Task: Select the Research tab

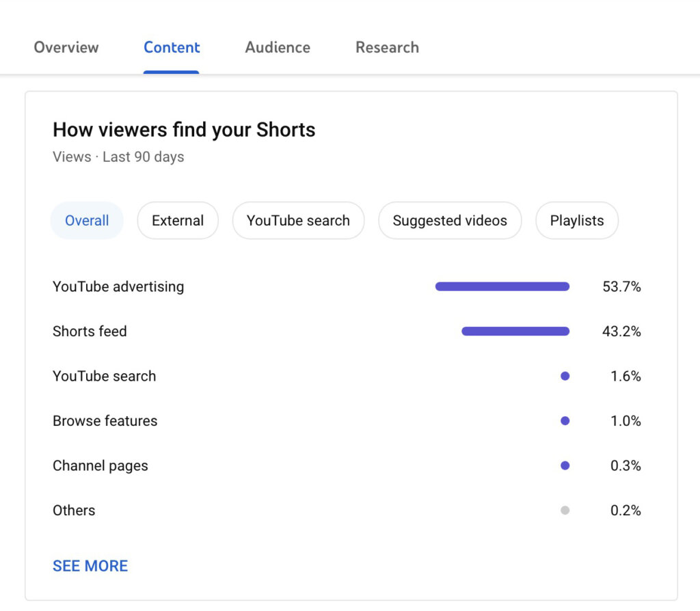Action: point(387,47)
